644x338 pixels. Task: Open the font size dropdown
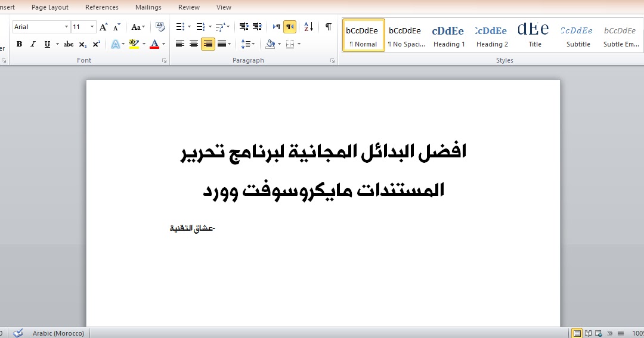click(92, 27)
